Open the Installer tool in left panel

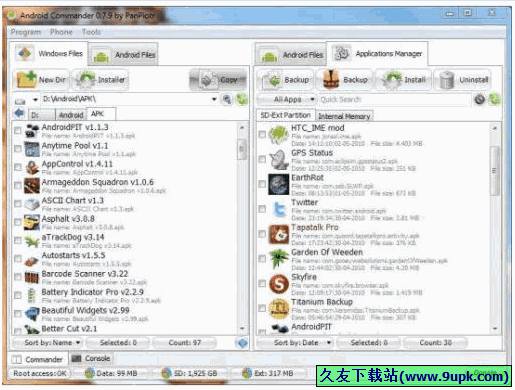coord(101,80)
